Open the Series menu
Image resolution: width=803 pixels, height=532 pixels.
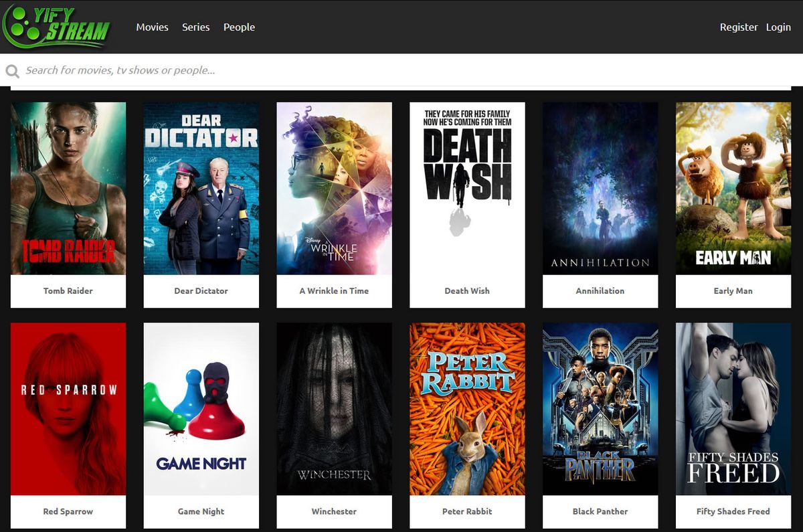196,27
